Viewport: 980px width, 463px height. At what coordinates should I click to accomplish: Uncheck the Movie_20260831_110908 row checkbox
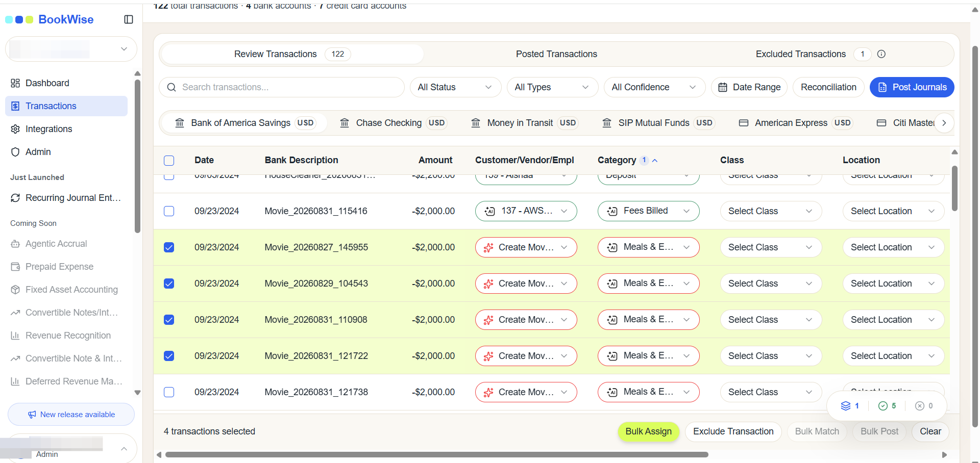(169, 320)
